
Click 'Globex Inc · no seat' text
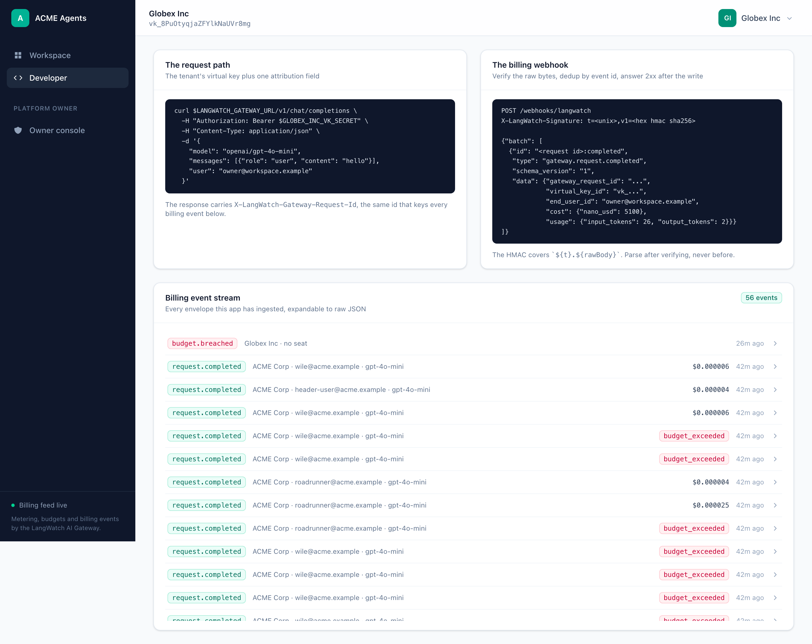pyautogui.click(x=276, y=343)
